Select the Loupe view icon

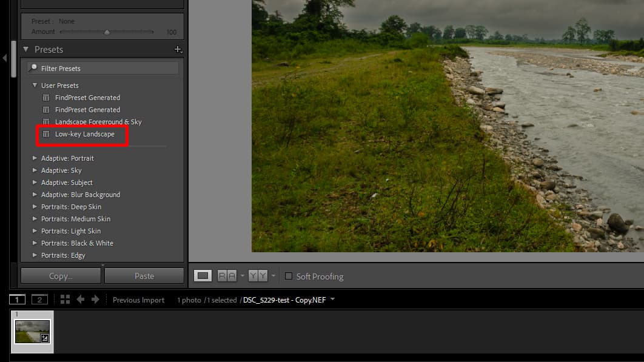pyautogui.click(x=203, y=276)
